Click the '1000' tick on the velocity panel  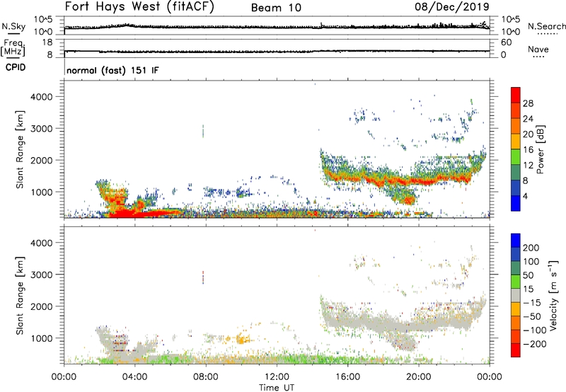point(42,338)
